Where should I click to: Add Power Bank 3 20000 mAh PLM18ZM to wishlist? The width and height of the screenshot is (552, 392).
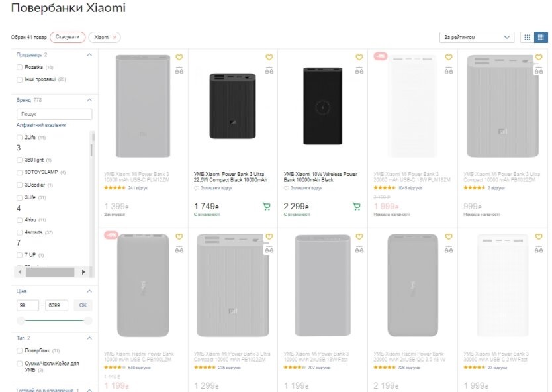click(449, 57)
